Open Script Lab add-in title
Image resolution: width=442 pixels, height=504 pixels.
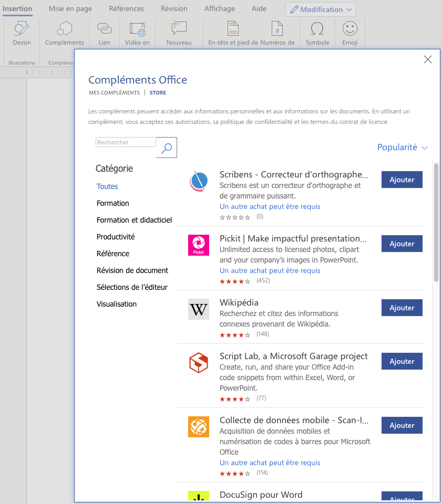click(293, 356)
